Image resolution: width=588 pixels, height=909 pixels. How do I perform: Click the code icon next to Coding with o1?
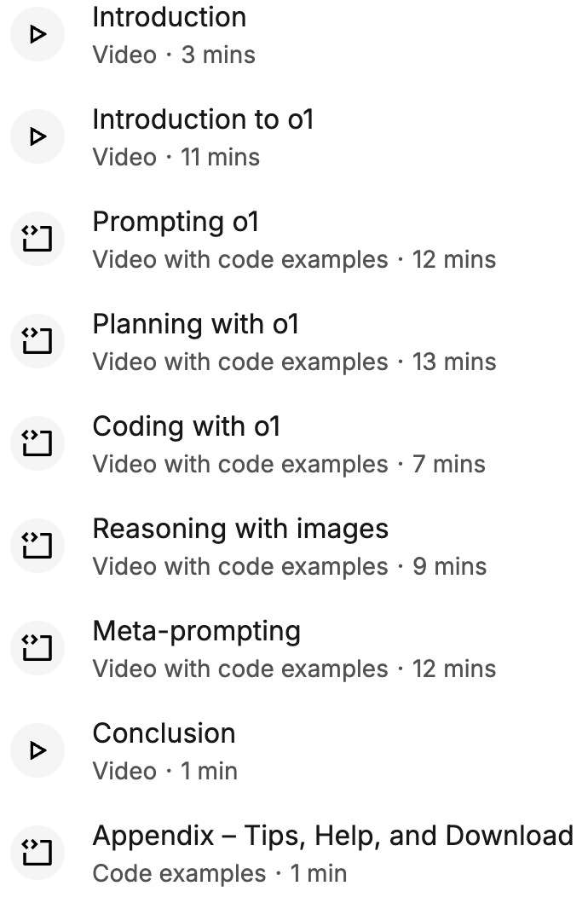click(37, 443)
